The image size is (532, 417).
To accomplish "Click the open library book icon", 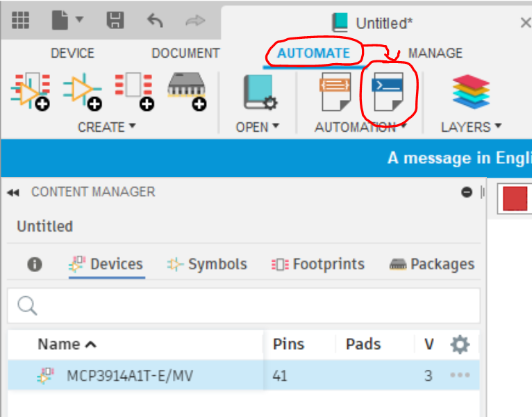I will coord(260,92).
